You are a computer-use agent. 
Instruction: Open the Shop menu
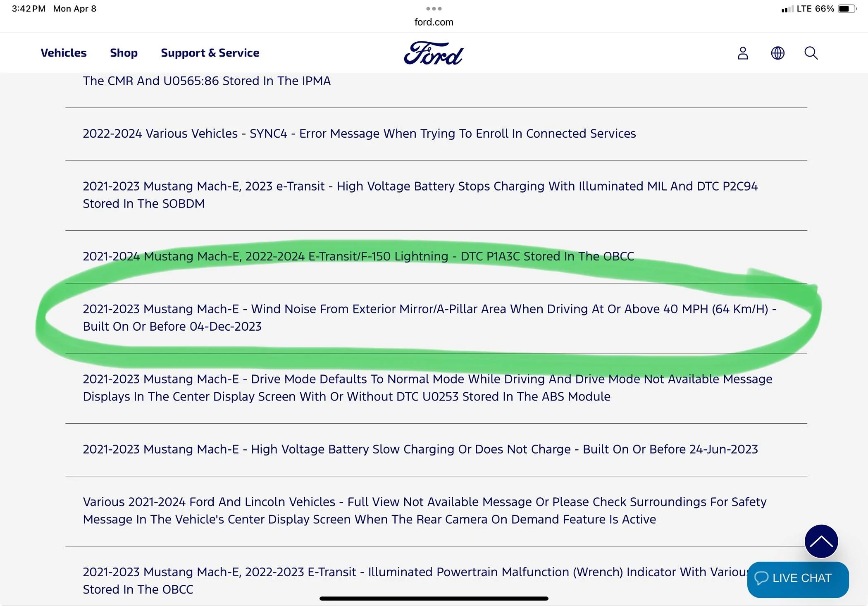click(124, 53)
